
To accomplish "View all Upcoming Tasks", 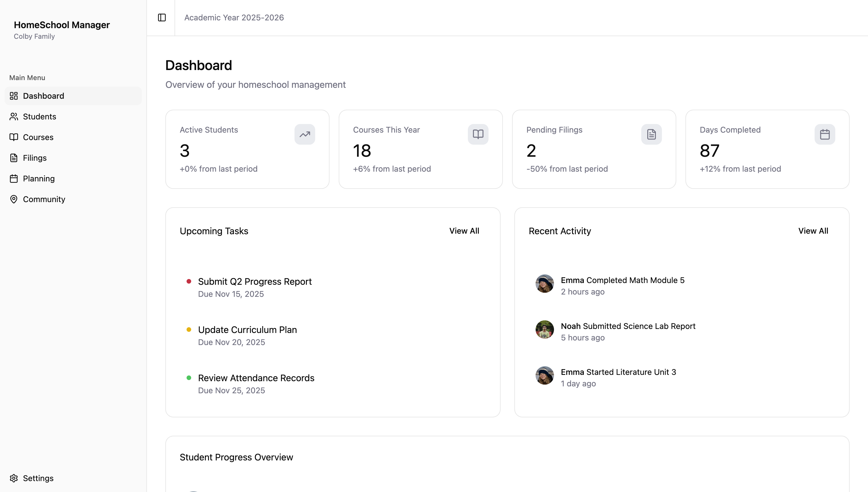I will [x=464, y=231].
